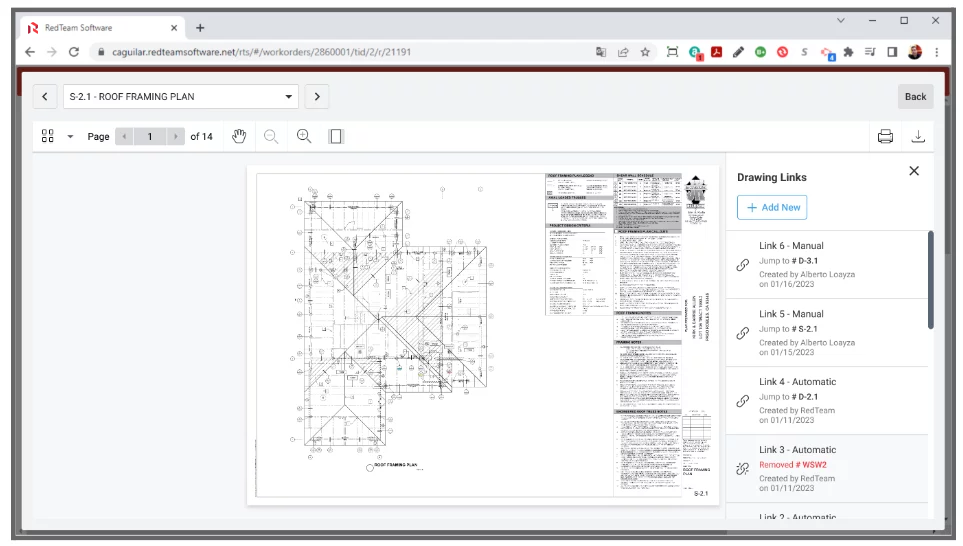The width and height of the screenshot is (963, 546).
Task: Expand the view mode dropdown arrow
Action: click(x=70, y=136)
